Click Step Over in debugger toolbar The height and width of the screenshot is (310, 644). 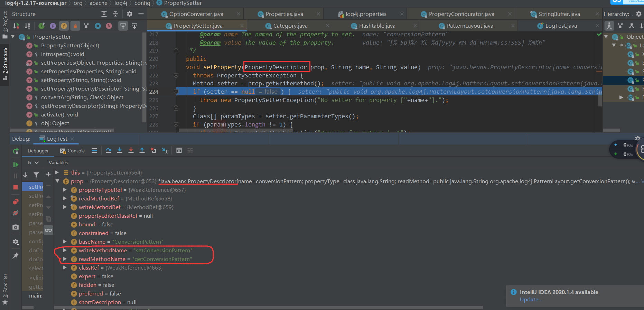point(109,150)
